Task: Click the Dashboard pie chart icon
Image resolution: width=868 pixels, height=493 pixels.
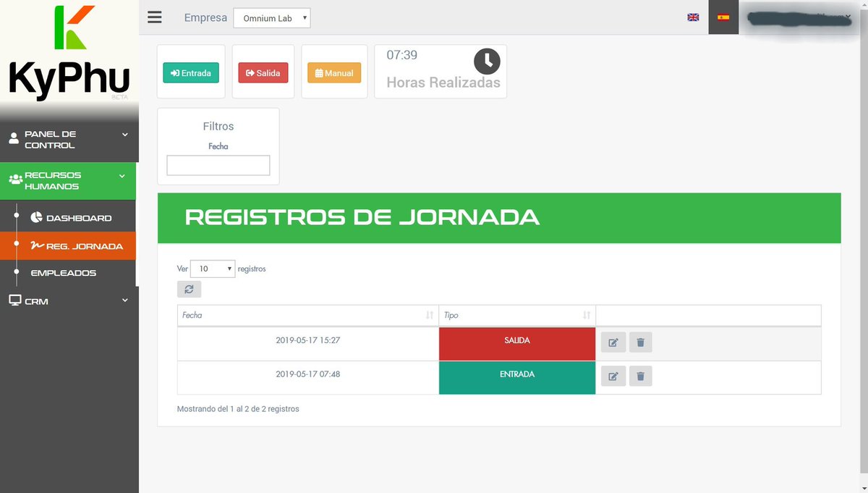Action: click(37, 217)
